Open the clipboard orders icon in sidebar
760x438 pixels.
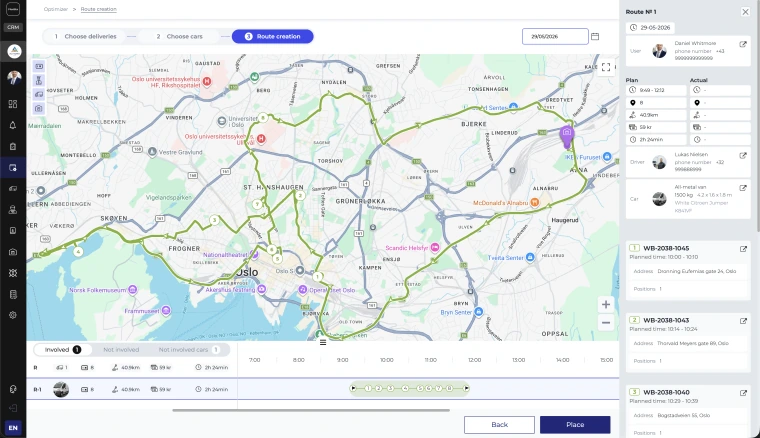[13, 146]
